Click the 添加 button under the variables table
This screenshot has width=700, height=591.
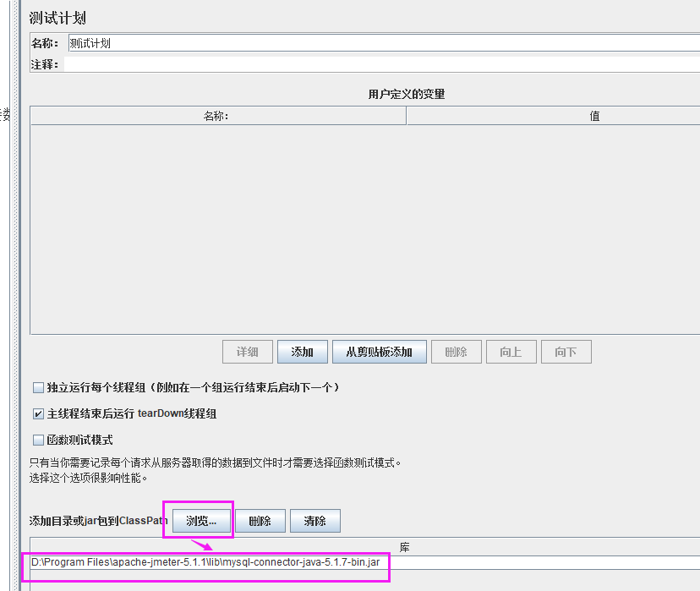[x=302, y=351]
